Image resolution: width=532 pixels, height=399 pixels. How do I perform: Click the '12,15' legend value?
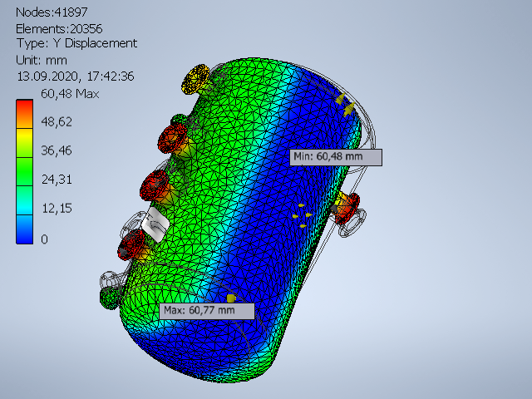point(57,208)
